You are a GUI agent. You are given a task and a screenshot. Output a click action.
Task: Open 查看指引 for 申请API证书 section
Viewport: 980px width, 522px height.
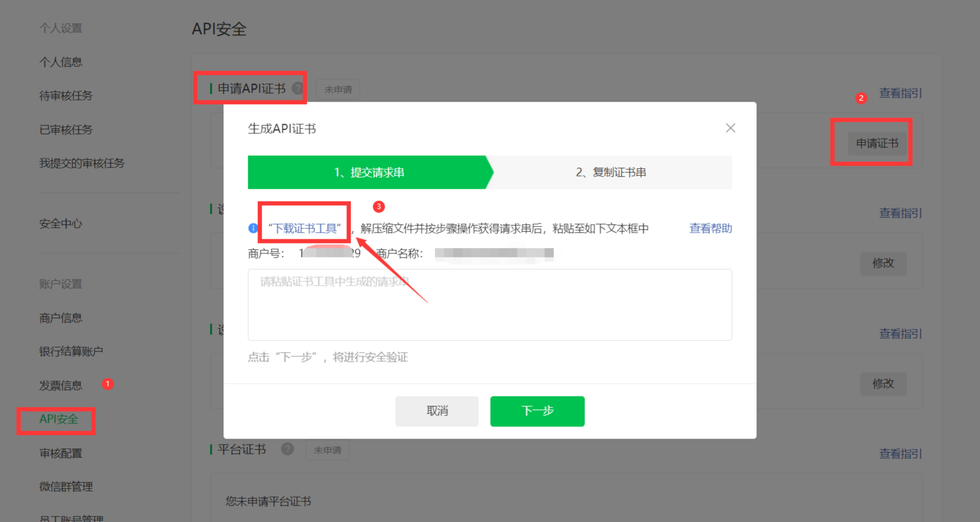click(x=900, y=93)
